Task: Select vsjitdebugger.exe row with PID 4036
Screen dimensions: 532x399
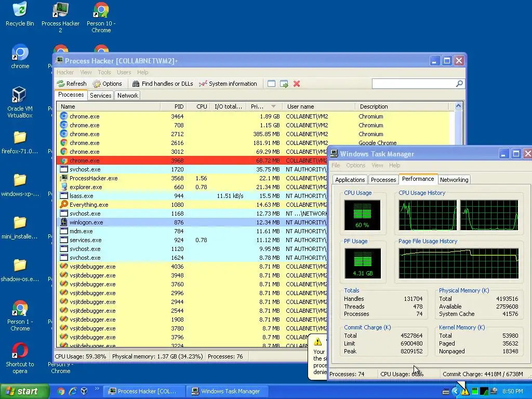Action: click(x=192, y=267)
